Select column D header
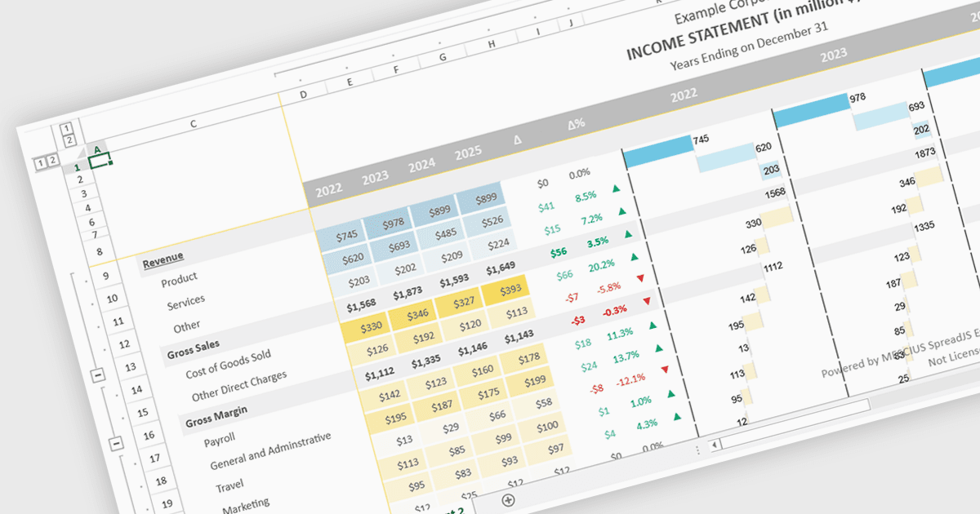Image resolution: width=980 pixels, height=514 pixels. tap(303, 95)
